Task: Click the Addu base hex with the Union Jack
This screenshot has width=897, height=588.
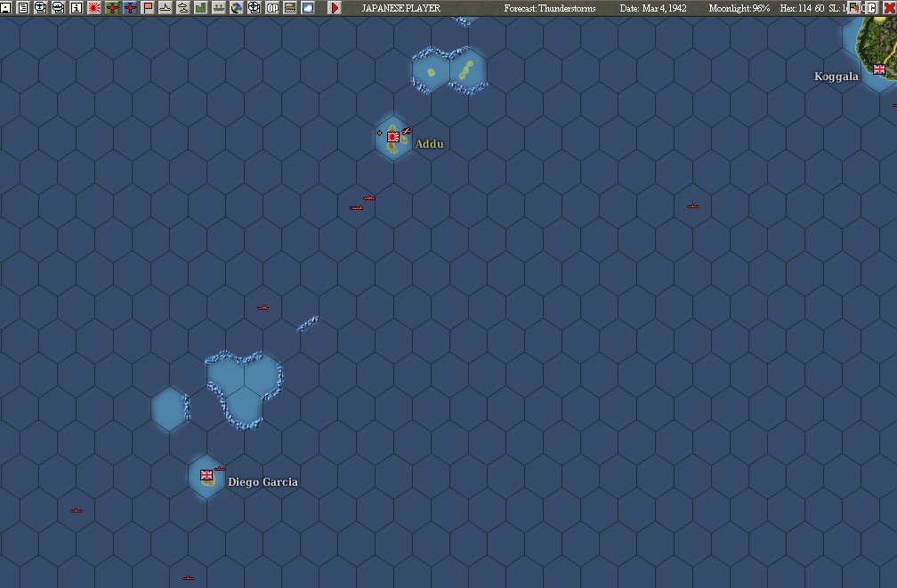Action: pos(392,138)
